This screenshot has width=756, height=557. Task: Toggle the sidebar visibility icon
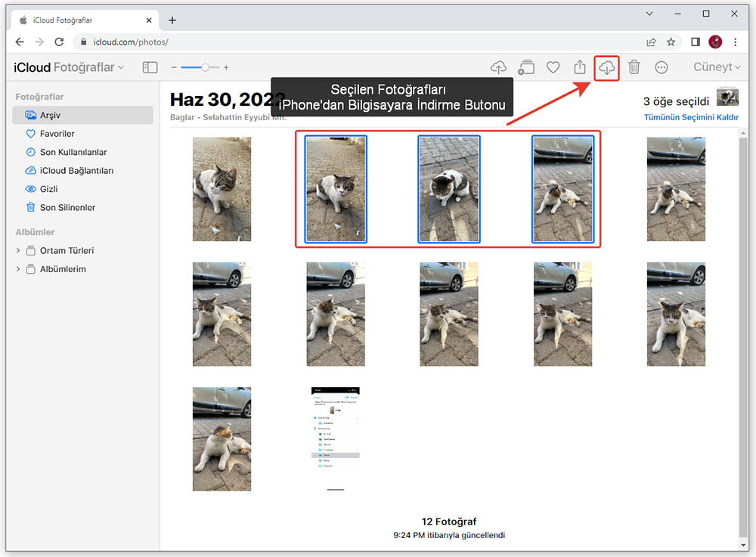[150, 67]
